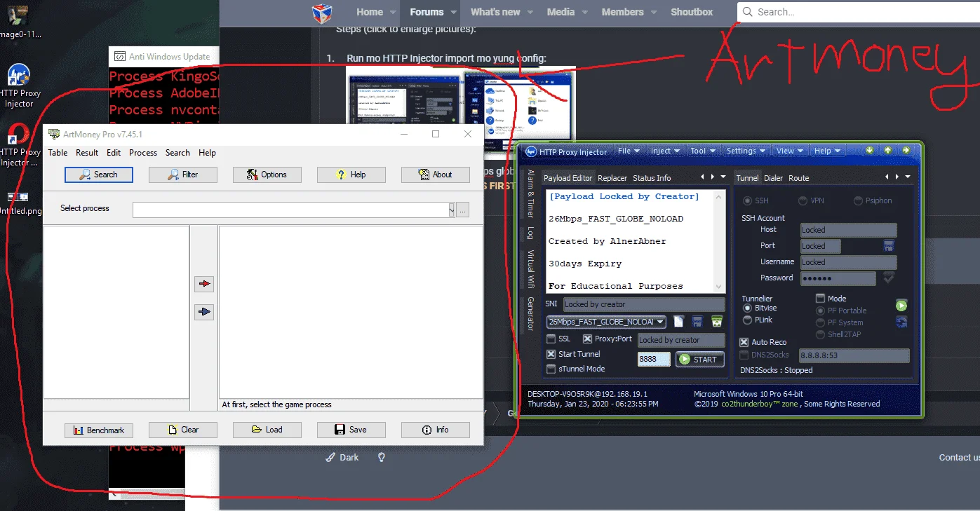Screen dimensions: 980x511
Task: Click the green recycle bin icon beside config dropdown
Action: [x=717, y=322]
